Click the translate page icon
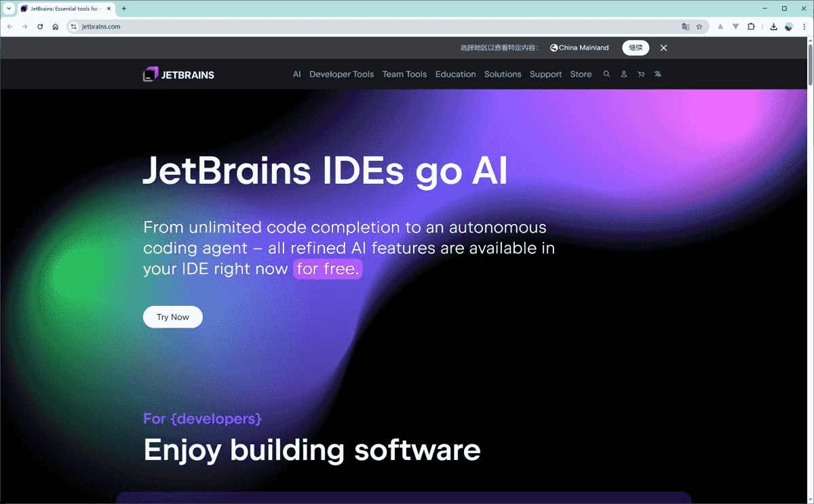This screenshot has height=504, width=814. tap(685, 26)
